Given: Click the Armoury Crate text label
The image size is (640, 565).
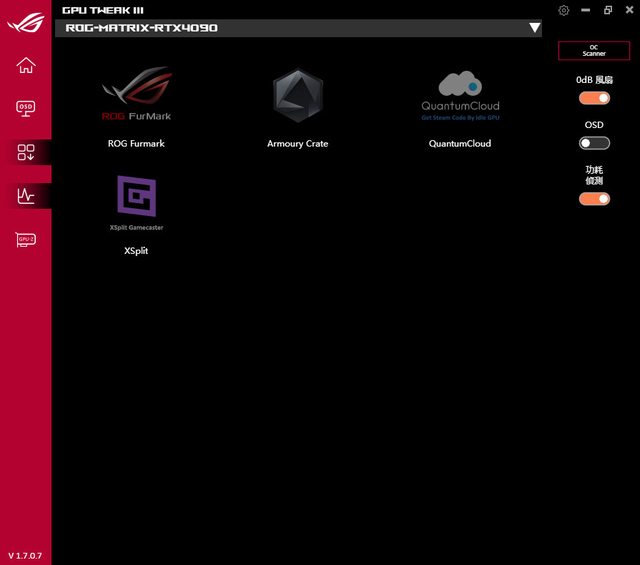Looking at the screenshot, I should pos(298,144).
